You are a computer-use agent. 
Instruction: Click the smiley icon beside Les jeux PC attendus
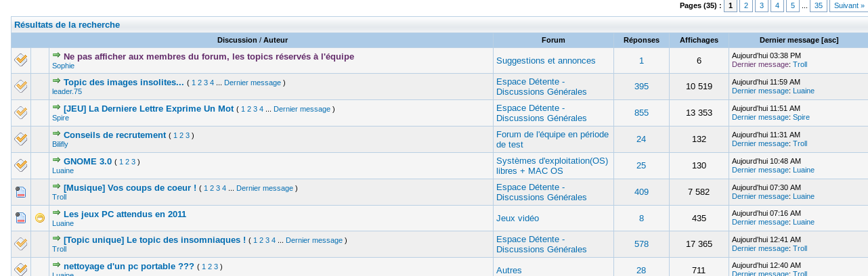pos(40,218)
